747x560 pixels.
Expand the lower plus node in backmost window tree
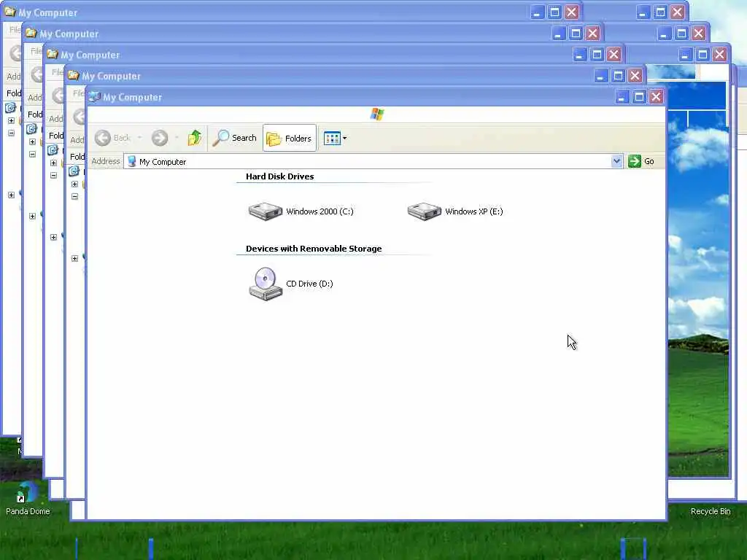(12, 195)
